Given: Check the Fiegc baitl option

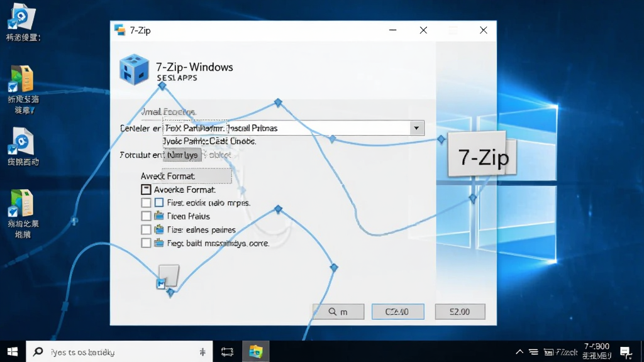Looking at the screenshot, I should pos(146,243).
